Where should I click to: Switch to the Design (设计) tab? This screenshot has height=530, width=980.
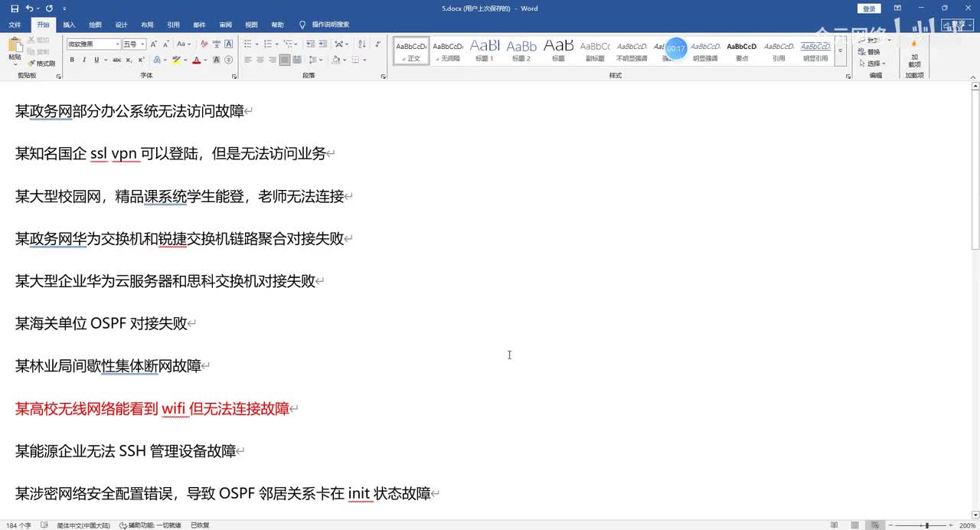(121, 25)
